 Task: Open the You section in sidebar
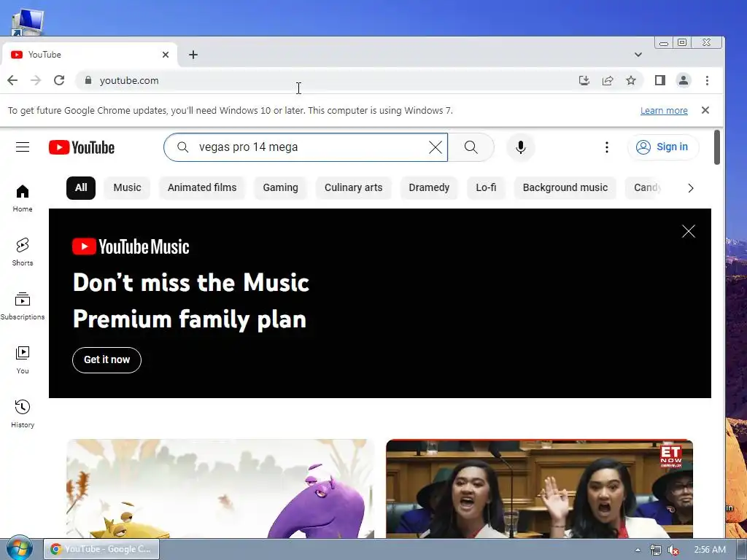pos(23,360)
